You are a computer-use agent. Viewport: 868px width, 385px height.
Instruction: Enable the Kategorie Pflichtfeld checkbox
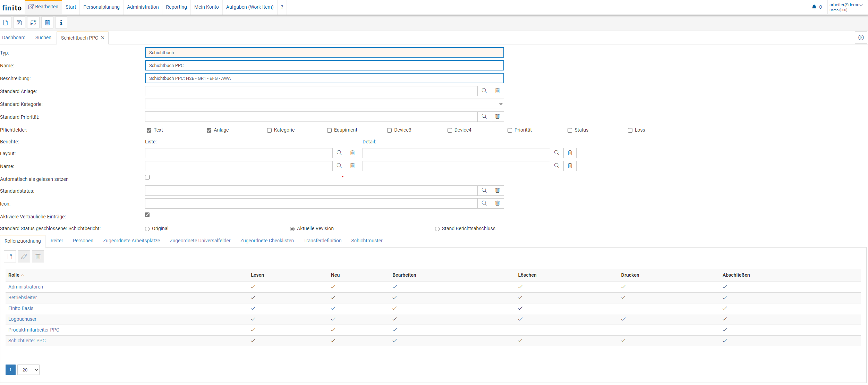269,131
